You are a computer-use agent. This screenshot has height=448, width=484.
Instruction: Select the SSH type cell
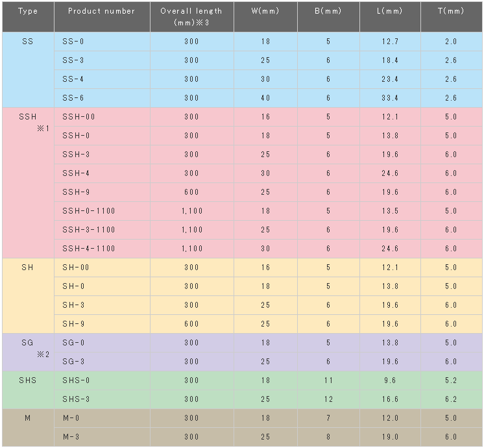point(27,117)
